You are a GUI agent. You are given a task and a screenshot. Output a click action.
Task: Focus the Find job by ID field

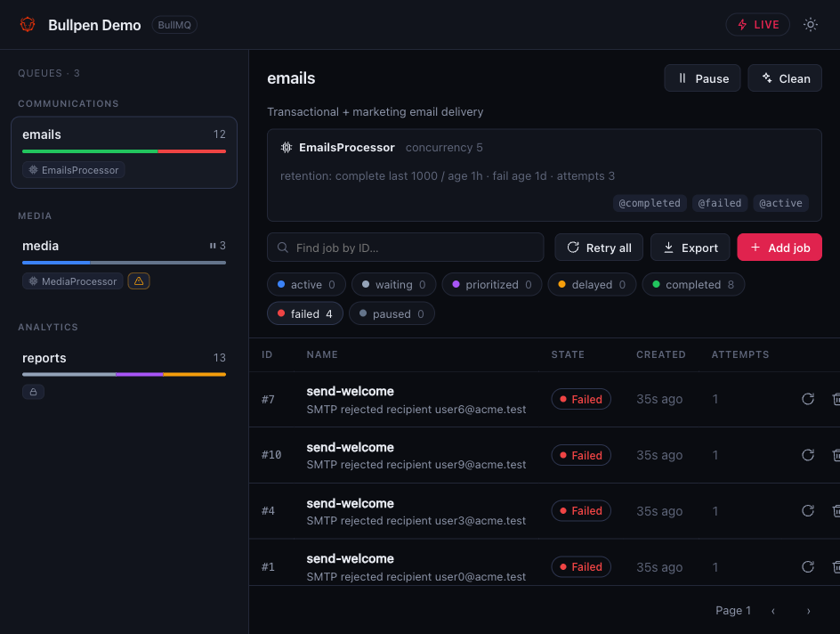pyautogui.click(x=405, y=247)
